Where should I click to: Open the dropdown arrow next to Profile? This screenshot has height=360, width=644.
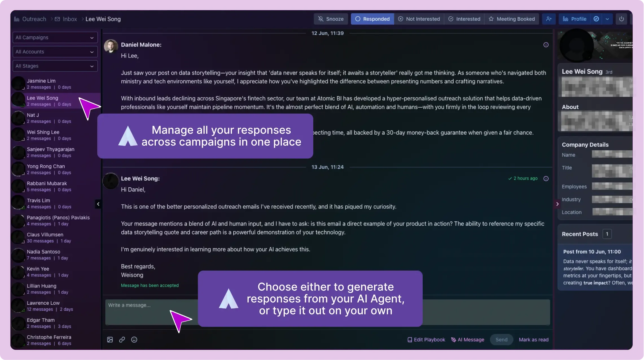[607, 19]
